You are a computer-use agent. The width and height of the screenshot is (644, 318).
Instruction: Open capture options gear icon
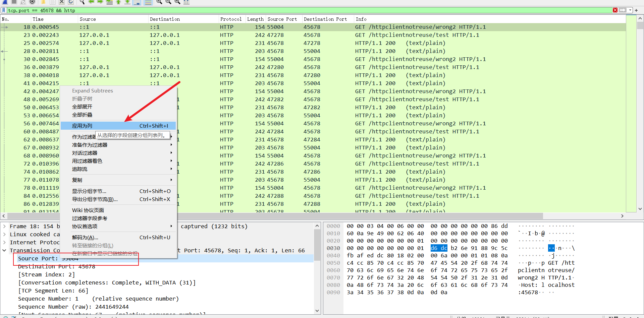click(32, 2)
